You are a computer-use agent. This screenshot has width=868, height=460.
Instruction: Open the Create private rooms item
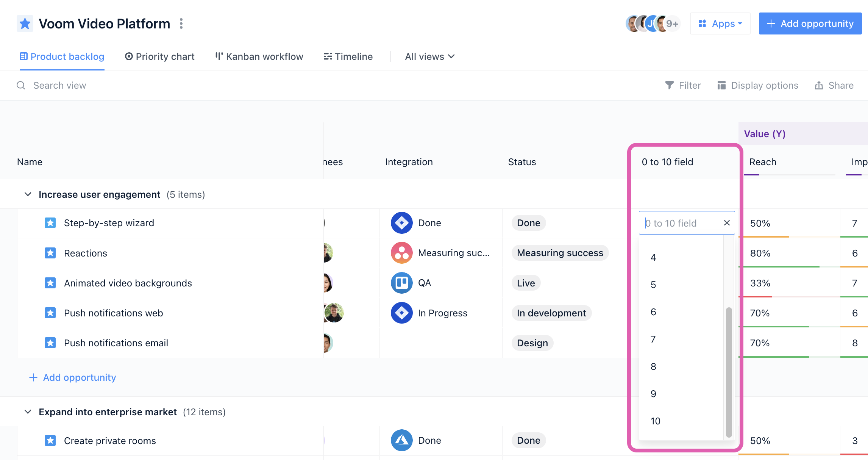click(x=110, y=441)
